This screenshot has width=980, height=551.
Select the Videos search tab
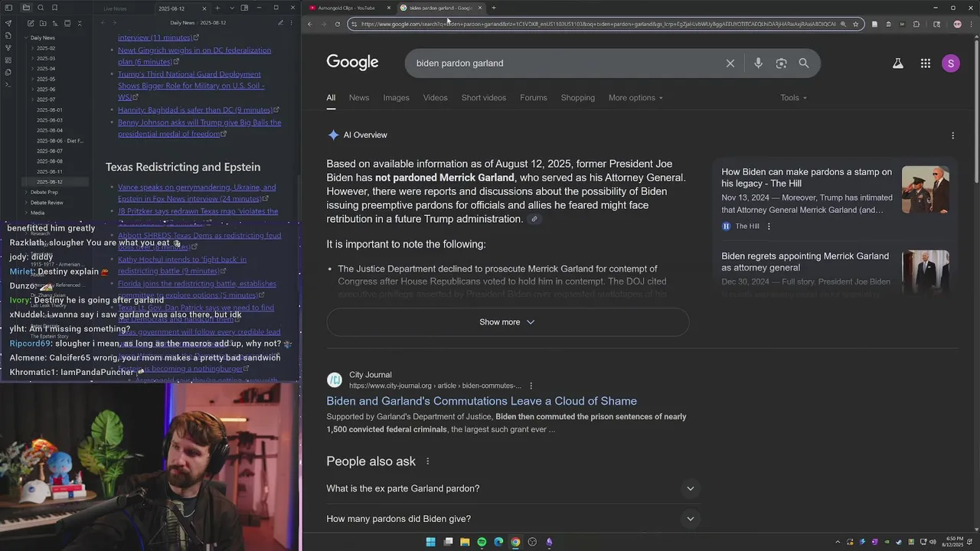(435, 98)
